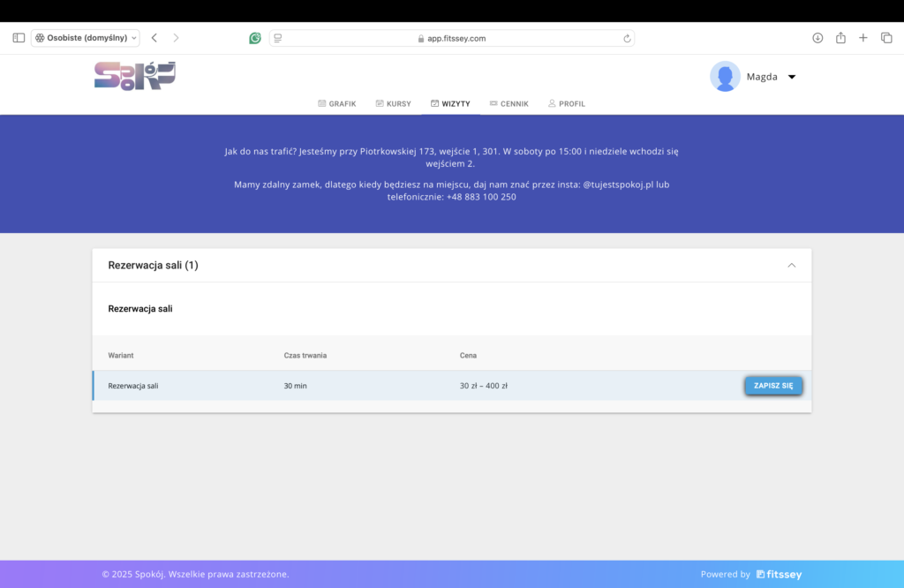Screen dimensions: 904x588
Task: Expand the Magda user menu arrow
Action: pos(792,77)
